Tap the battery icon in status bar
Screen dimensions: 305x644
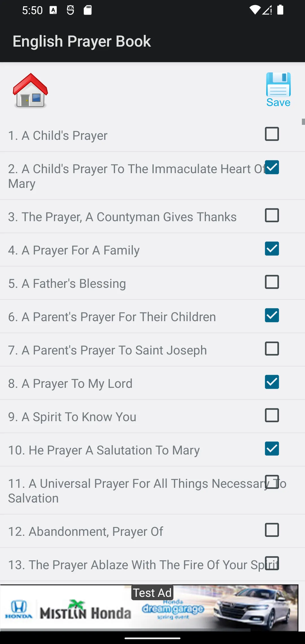(x=280, y=10)
